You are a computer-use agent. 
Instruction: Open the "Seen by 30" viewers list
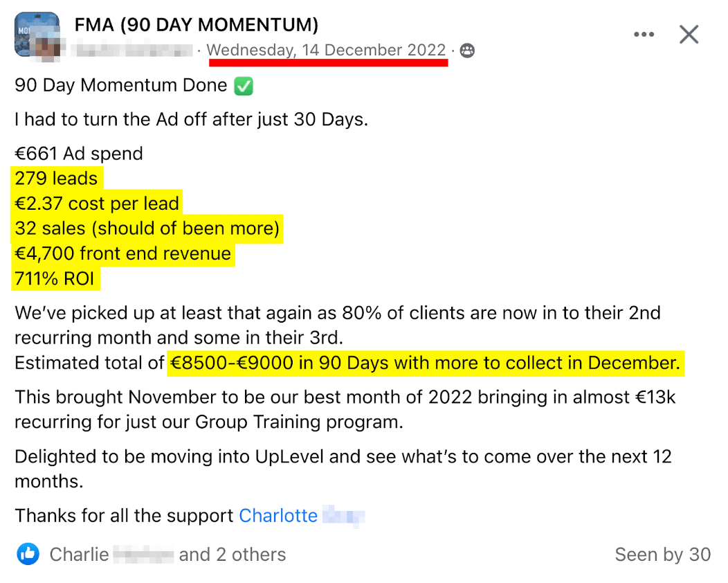pos(662,554)
